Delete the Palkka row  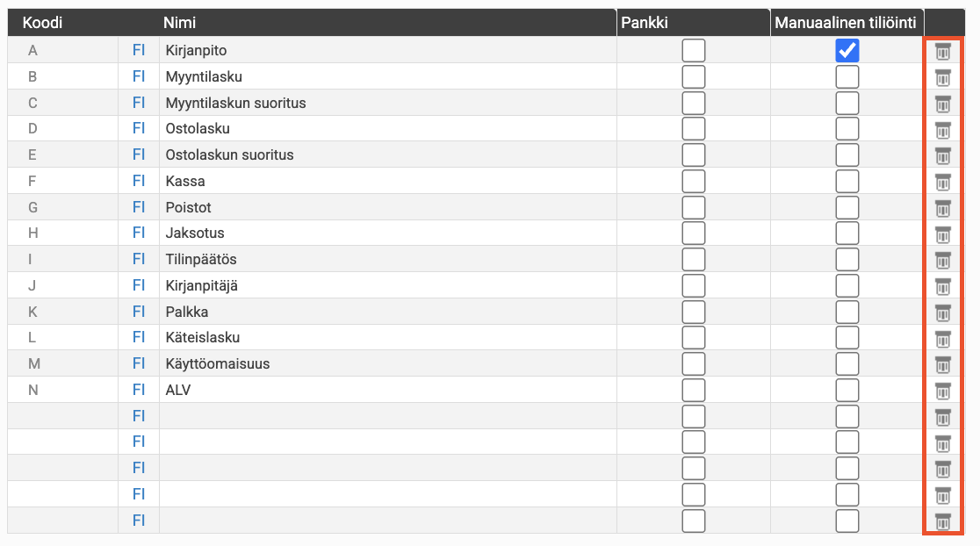coord(942,313)
